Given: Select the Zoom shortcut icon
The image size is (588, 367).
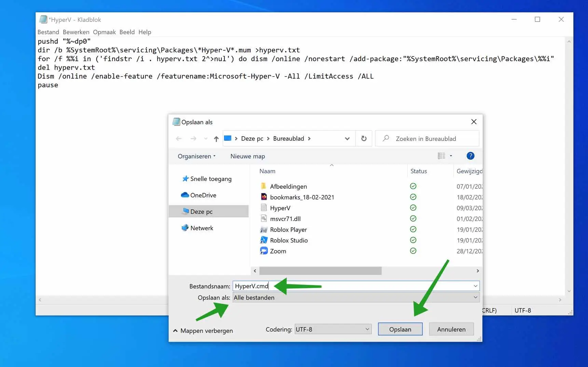Looking at the screenshot, I should click(x=264, y=251).
